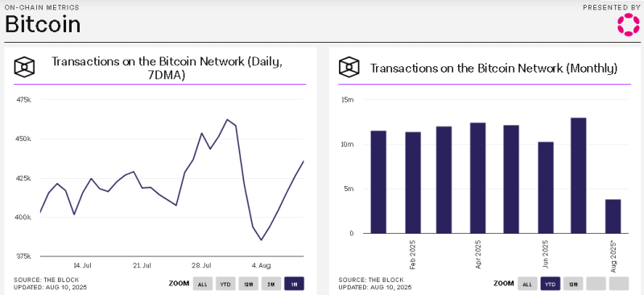Click the pink Polkadot sponsor logo
644x295 pixels.
point(629,24)
